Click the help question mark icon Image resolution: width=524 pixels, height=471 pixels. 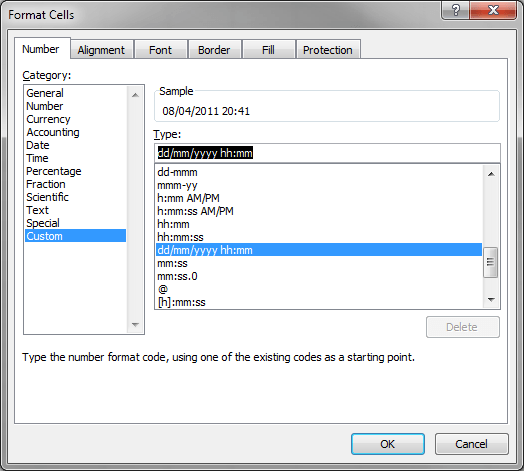455,10
